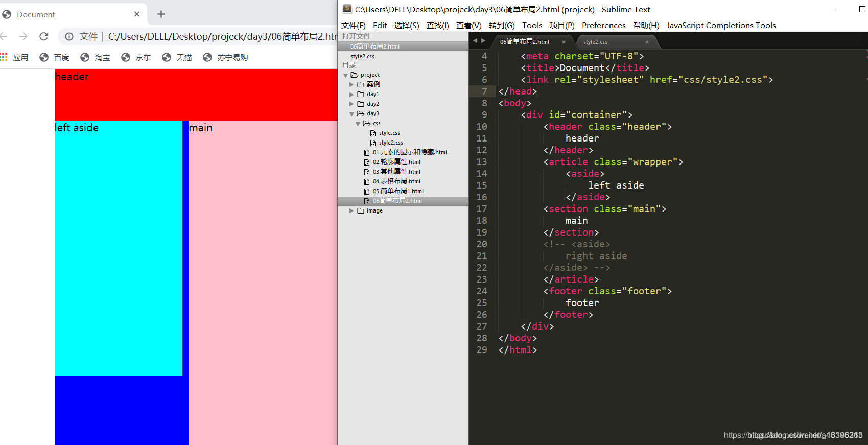Open 05.简单布局1.html file
The image size is (868, 445).
click(x=398, y=191)
